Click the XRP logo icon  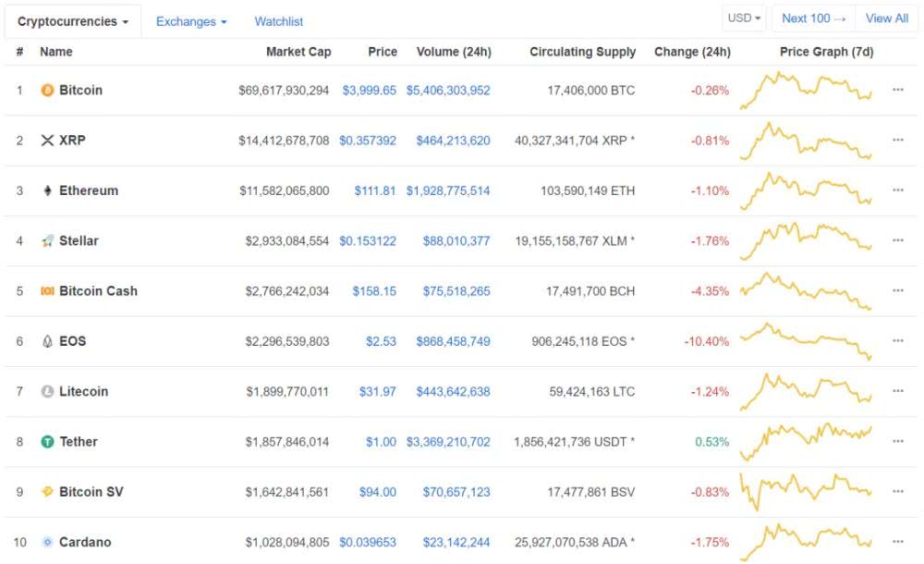point(48,141)
